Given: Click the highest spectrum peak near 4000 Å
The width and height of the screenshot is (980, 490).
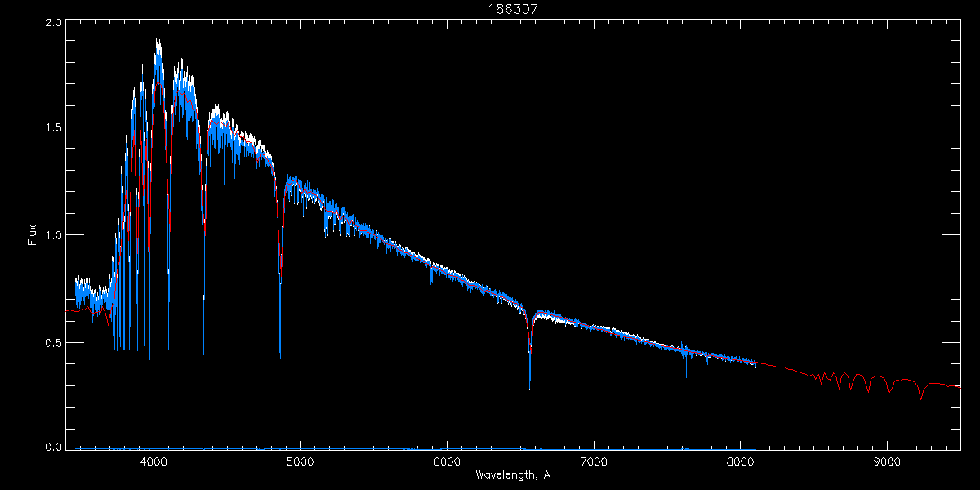Looking at the screenshot, I should point(158,41).
